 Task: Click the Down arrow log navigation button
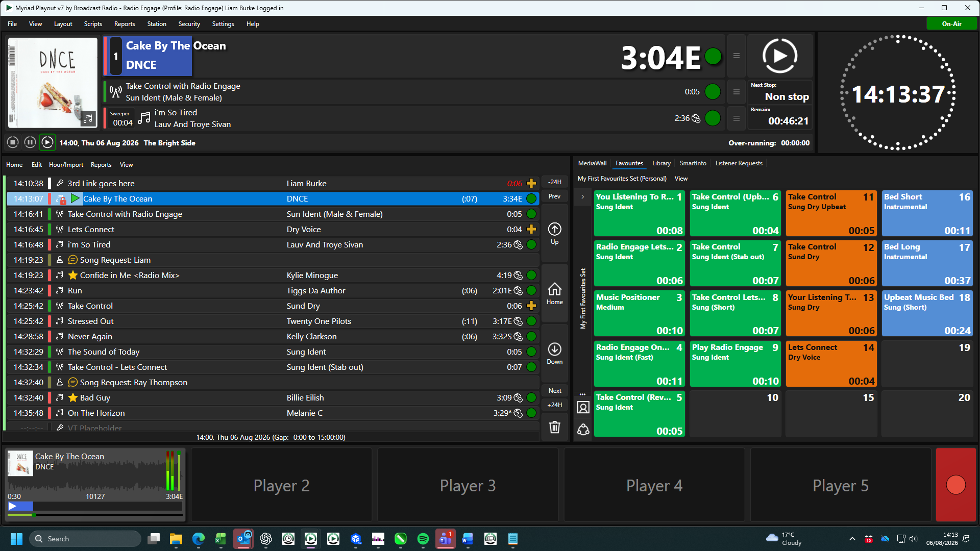(x=555, y=353)
